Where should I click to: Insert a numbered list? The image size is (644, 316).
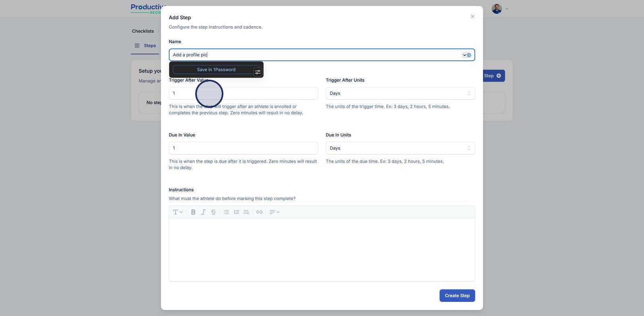tap(236, 212)
